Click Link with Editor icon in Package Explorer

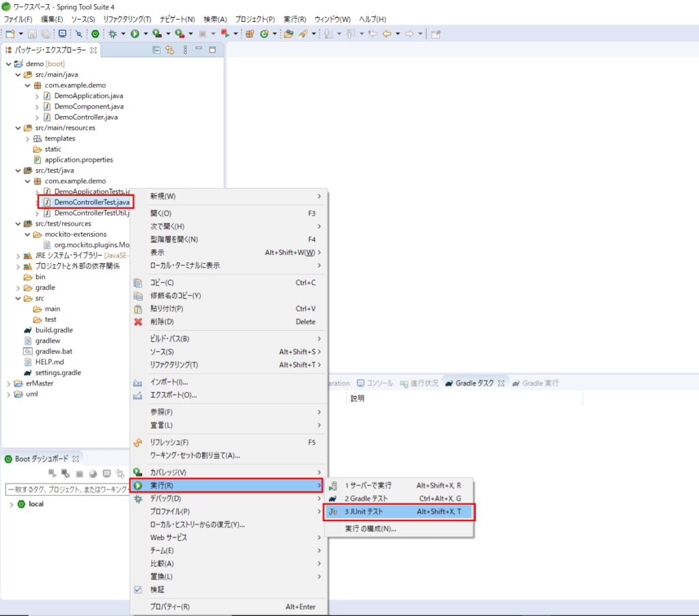(x=169, y=50)
